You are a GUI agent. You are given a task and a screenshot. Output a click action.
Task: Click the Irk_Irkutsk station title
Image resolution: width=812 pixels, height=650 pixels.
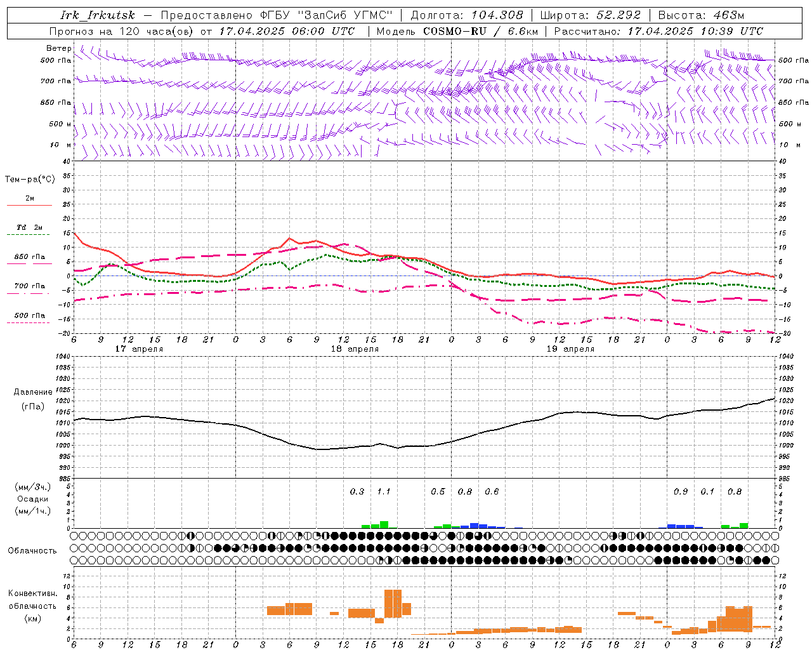98,15
